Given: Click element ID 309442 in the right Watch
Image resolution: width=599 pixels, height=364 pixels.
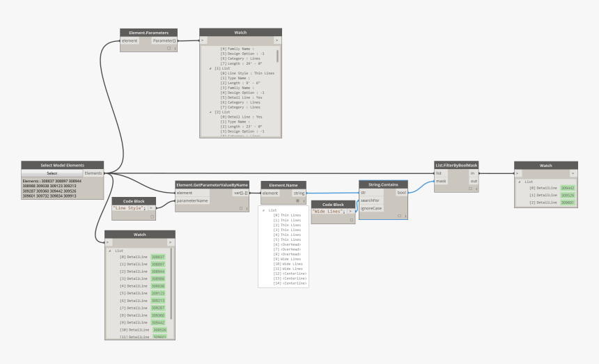Looking at the screenshot, I should point(568,188).
